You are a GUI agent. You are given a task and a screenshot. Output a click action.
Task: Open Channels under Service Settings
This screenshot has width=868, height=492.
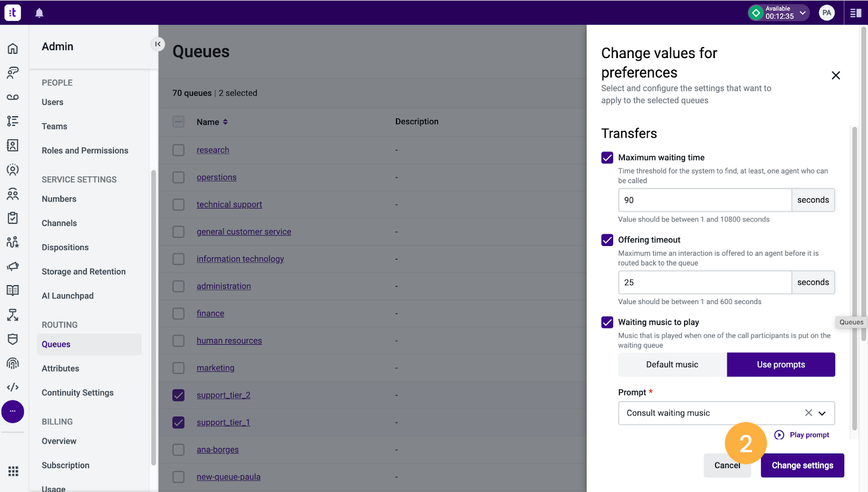(x=59, y=223)
